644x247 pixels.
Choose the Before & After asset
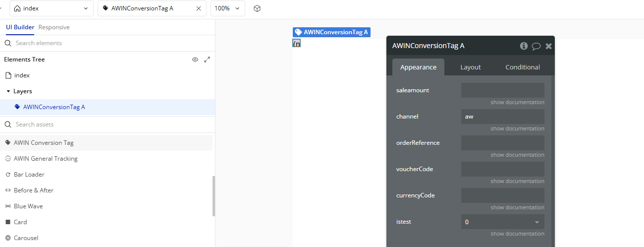coord(106,190)
